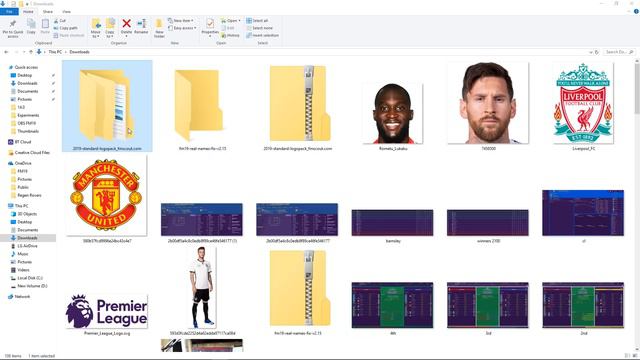Open New Volume (D:) in navigation pane
The height and width of the screenshot is (360, 640).
click(29, 286)
